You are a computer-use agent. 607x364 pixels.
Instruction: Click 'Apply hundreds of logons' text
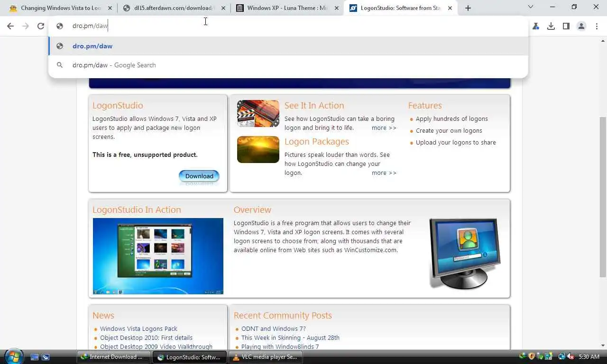pos(452,119)
